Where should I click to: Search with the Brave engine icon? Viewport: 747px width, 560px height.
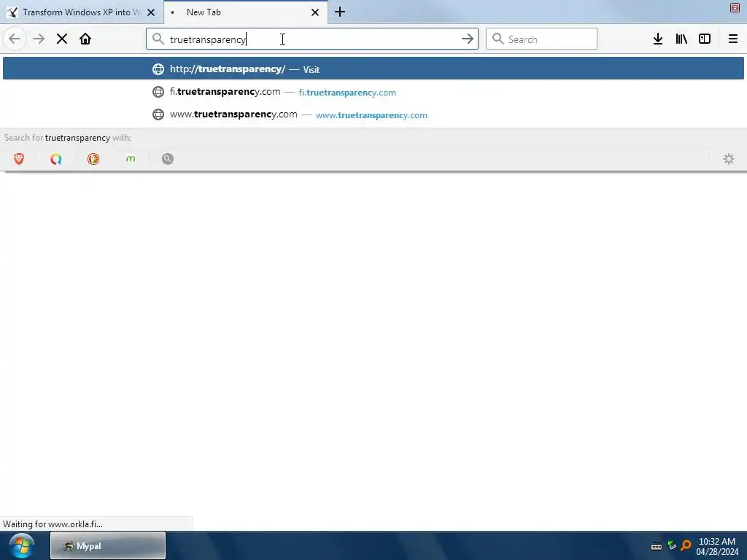click(x=19, y=159)
